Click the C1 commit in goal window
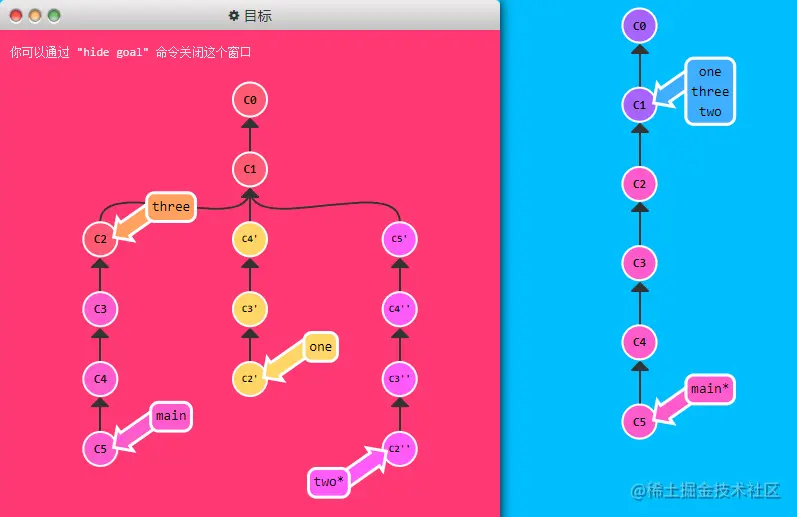The width and height of the screenshot is (797, 517). point(250,169)
